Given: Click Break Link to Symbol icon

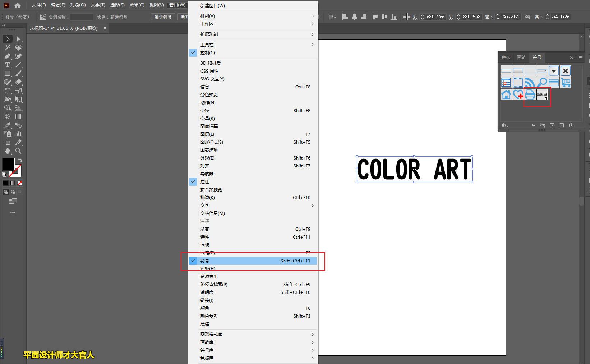Looking at the screenshot, I should pos(543,125).
